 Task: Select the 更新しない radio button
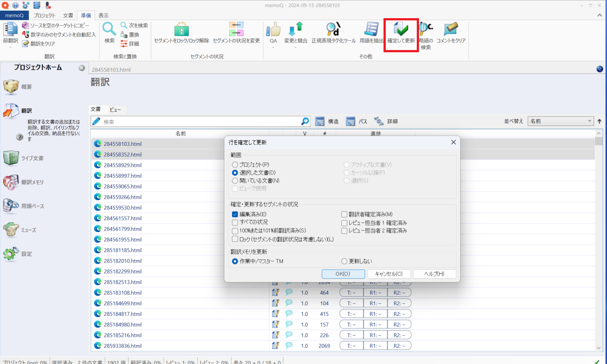(x=344, y=261)
